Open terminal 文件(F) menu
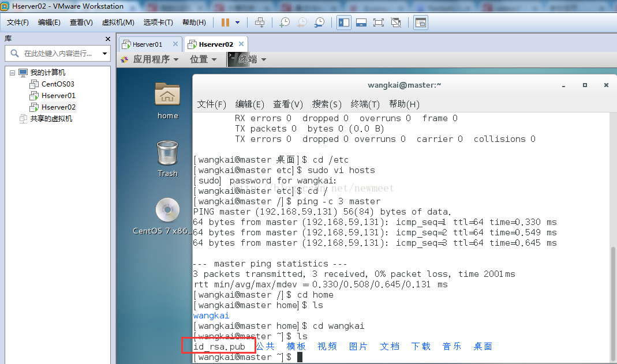The width and height of the screenshot is (617, 364). click(x=212, y=104)
